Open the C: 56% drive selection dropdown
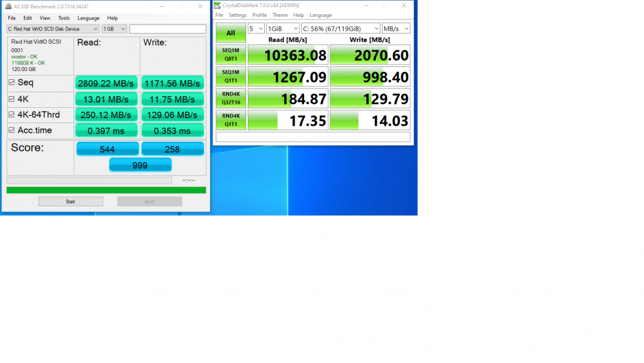 click(341, 28)
